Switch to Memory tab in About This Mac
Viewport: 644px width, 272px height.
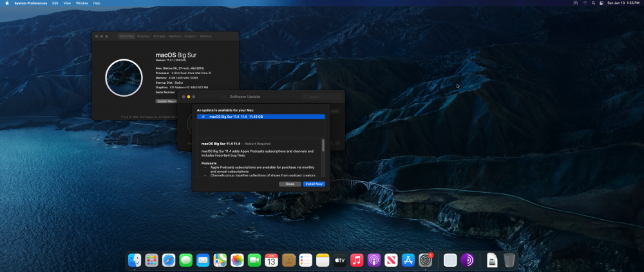pyautogui.click(x=175, y=36)
